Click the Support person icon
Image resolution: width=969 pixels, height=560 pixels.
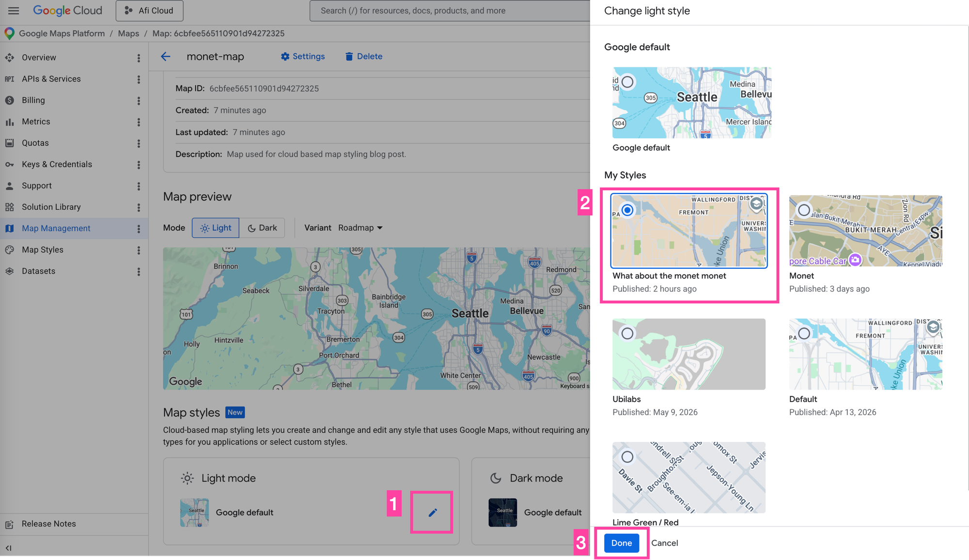point(10,186)
